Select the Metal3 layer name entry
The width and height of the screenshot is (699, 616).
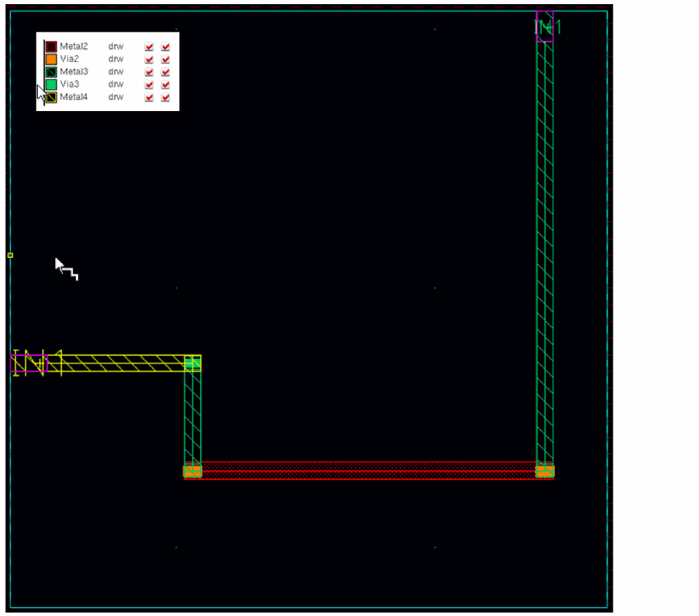(74, 72)
